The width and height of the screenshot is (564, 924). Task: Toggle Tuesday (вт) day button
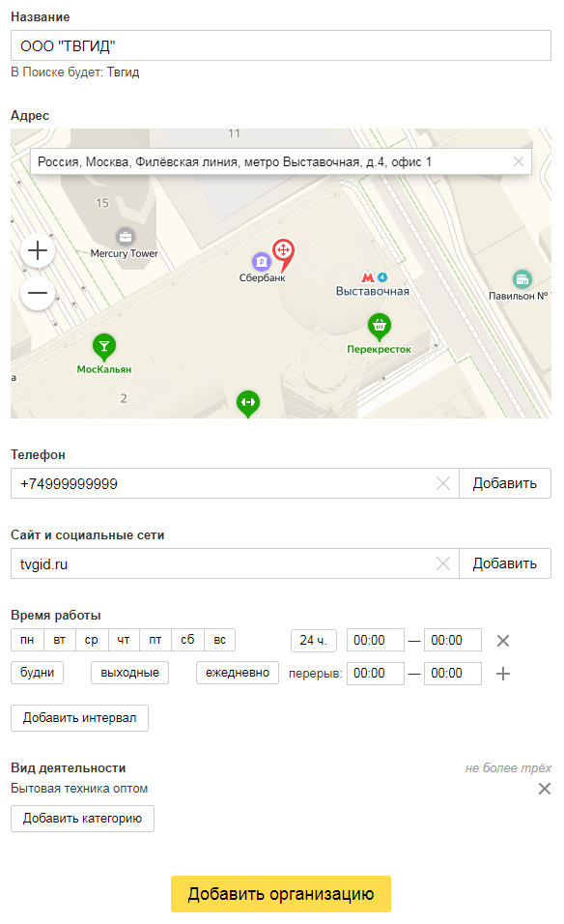tap(60, 640)
